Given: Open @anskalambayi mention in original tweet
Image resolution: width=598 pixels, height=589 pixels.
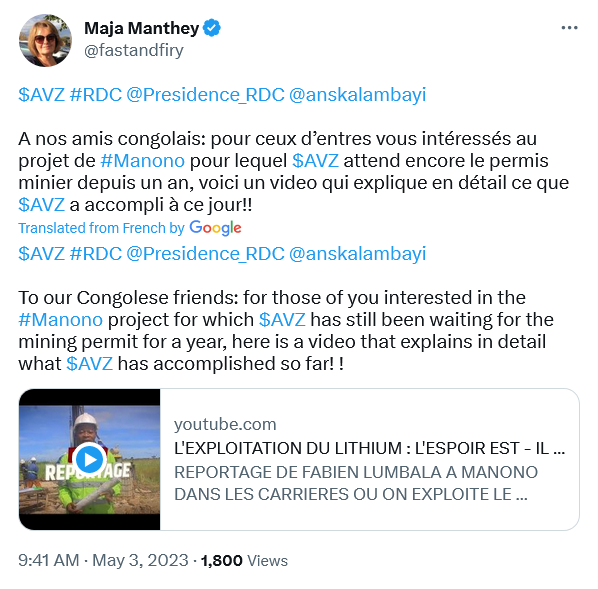Looking at the screenshot, I should point(357,95).
